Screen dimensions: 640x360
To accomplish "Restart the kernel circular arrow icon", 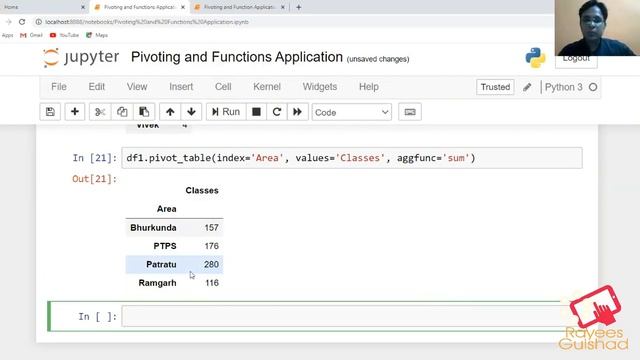I will pos(277,112).
